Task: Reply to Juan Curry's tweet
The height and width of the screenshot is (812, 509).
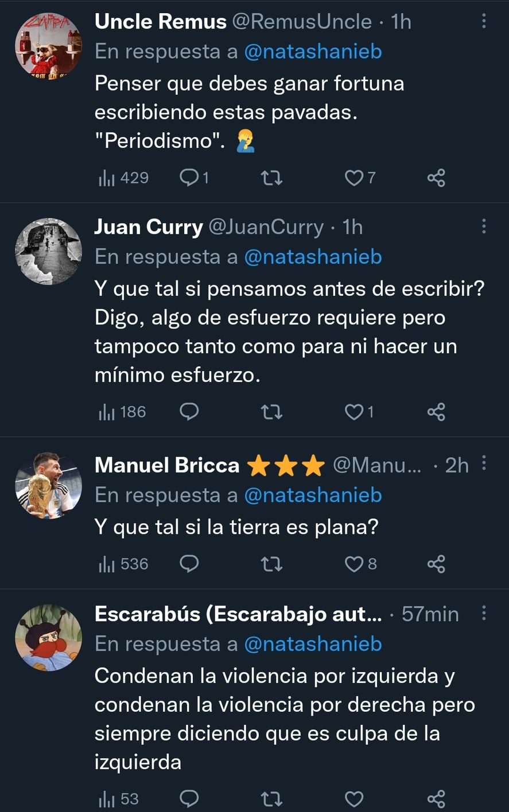Action: (189, 412)
